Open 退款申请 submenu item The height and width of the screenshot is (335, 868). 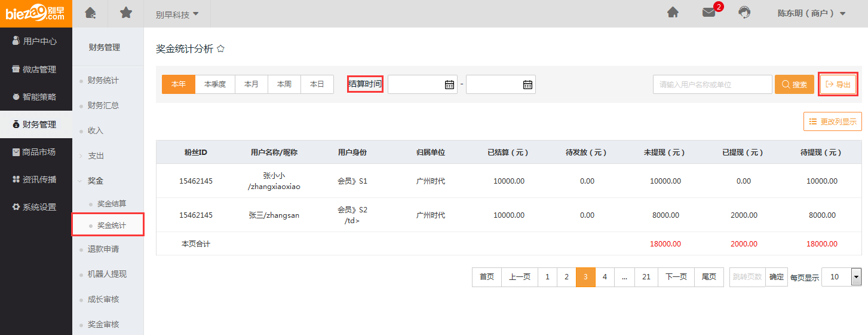click(103, 249)
